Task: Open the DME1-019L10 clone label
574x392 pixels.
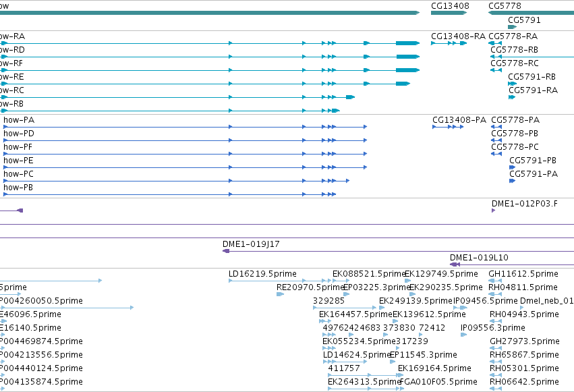Action: click(x=479, y=258)
